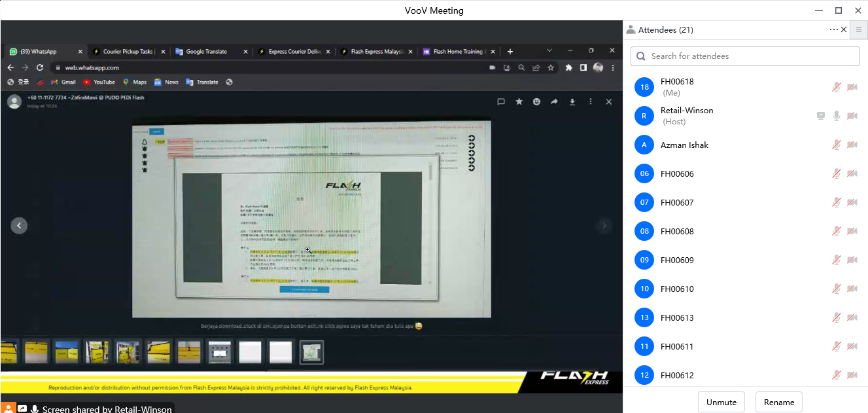868x413 pixels.
Task: Close the WhatsApp image viewer
Action: 609,101
